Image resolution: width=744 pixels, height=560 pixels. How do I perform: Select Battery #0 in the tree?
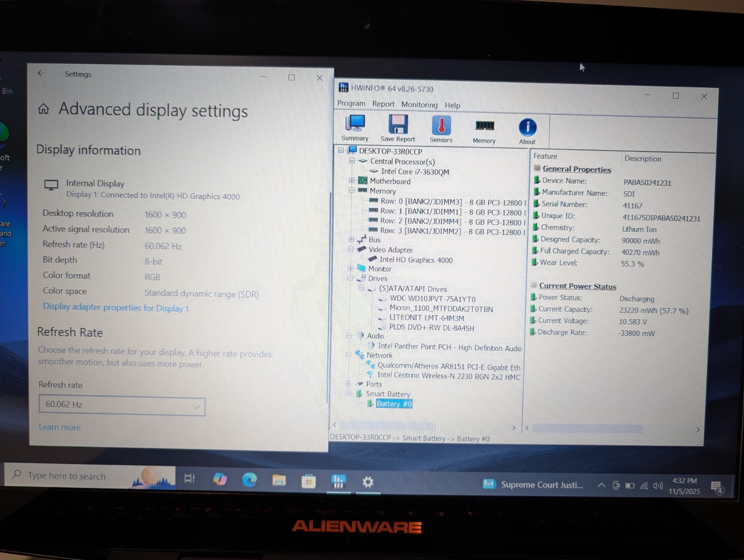coord(394,404)
